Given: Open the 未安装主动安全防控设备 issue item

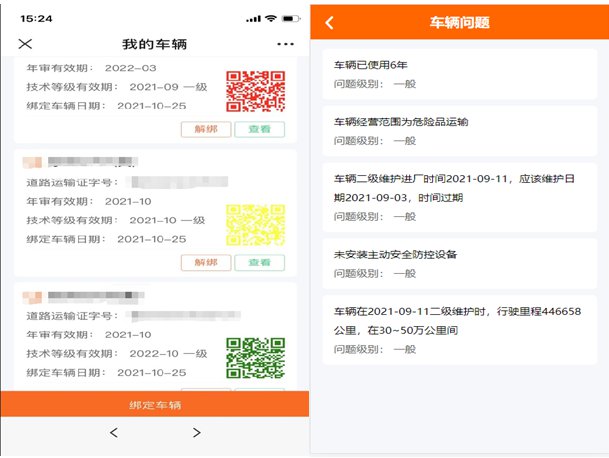Looking at the screenshot, I should pos(460,263).
